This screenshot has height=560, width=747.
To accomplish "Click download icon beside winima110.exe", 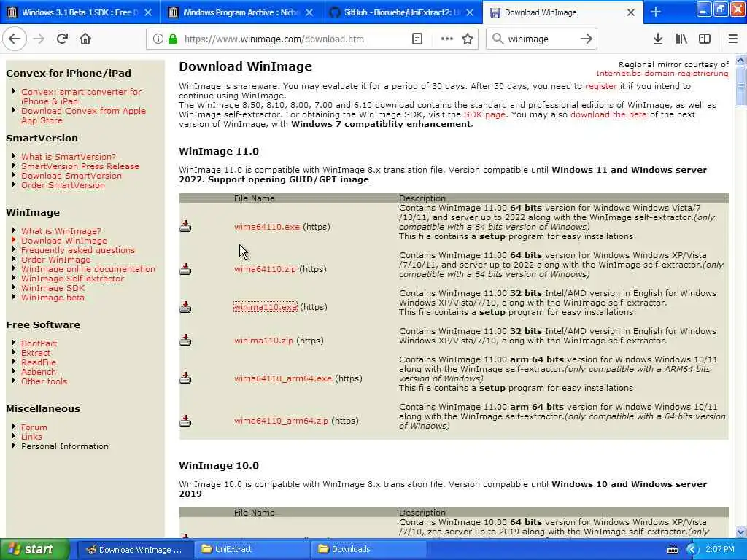I will click(x=185, y=307).
